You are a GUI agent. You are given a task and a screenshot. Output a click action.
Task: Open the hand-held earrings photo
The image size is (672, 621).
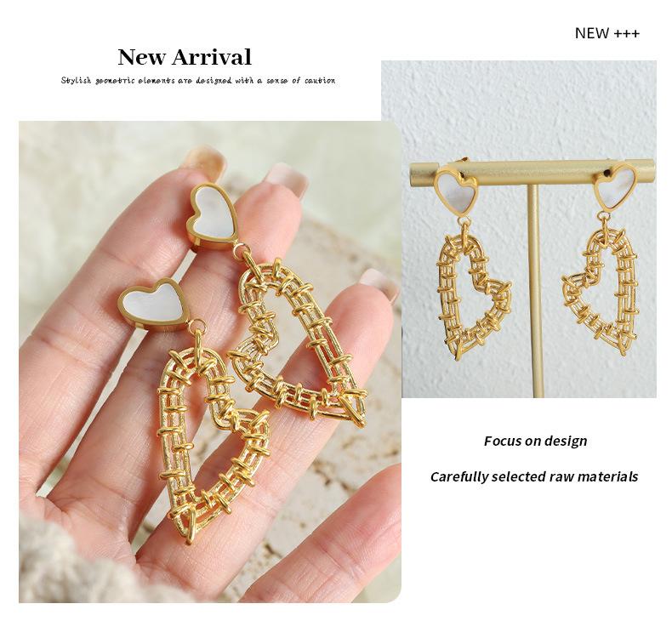pyautogui.click(x=210, y=362)
